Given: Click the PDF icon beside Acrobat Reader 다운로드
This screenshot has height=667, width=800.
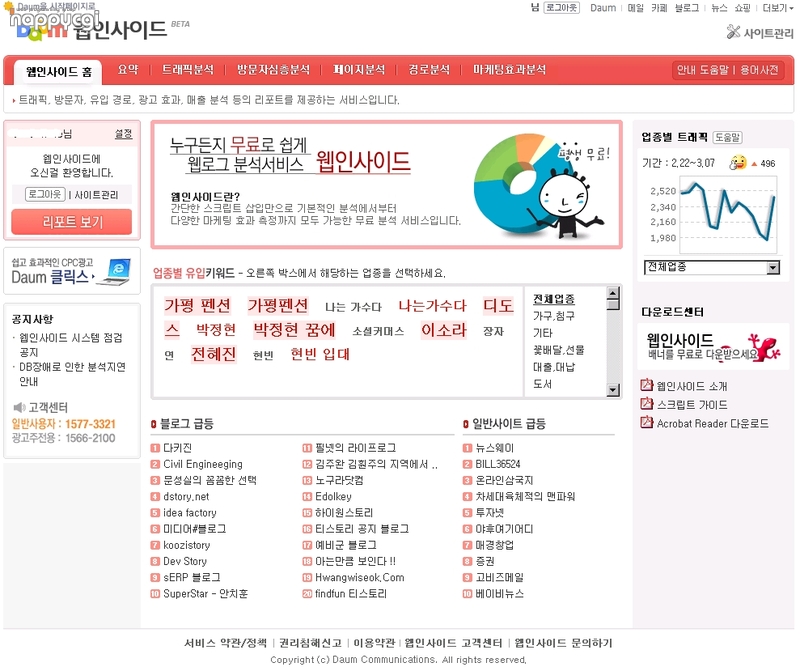Looking at the screenshot, I should point(646,422).
